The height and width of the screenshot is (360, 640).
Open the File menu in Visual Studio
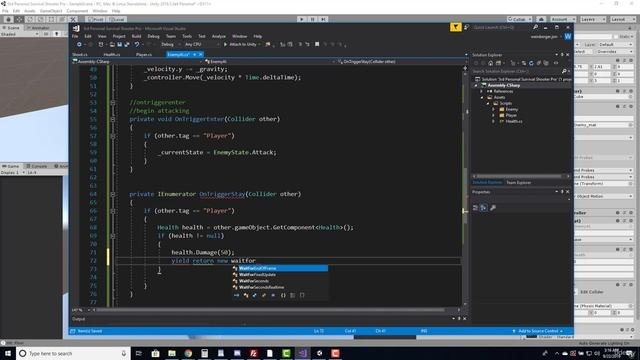(75, 36)
